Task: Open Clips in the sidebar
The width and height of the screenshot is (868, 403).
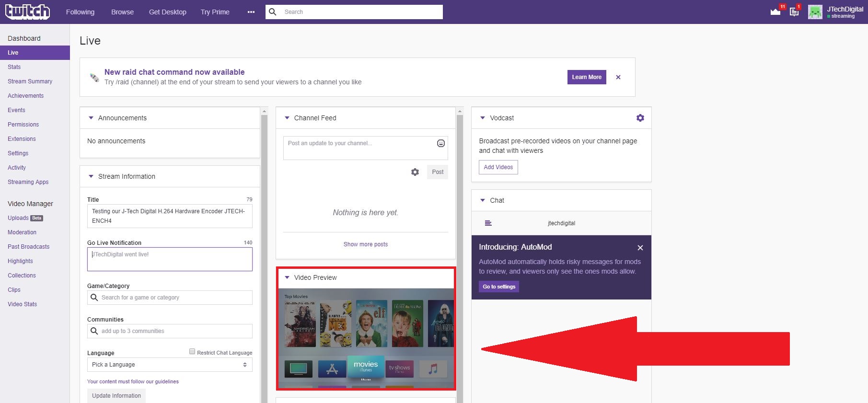Action: click(x=14, y=290)
